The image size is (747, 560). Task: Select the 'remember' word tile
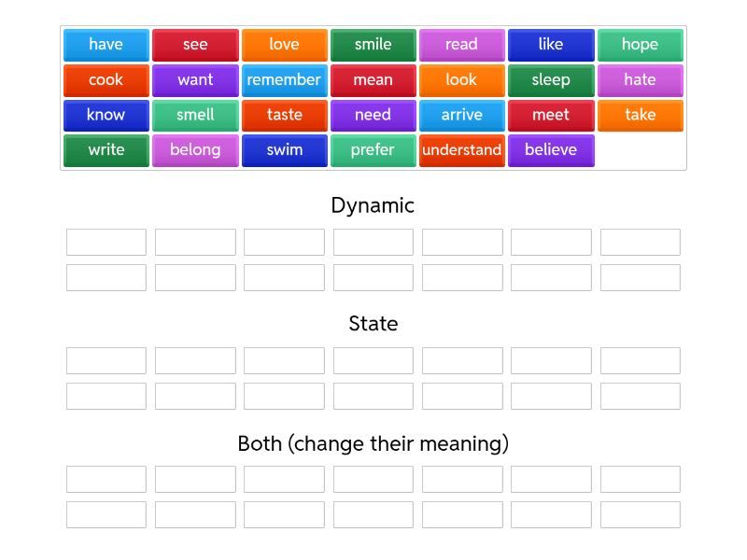(284, 80)
